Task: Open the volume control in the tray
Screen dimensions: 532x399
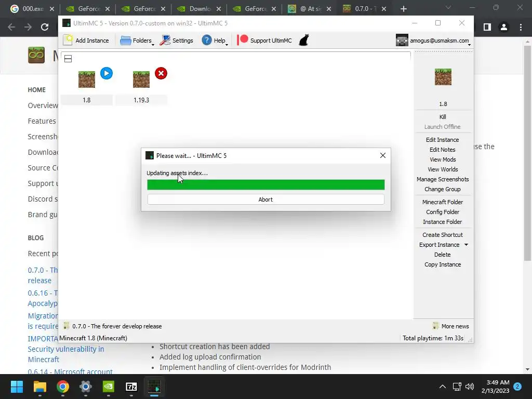Action: [x=470, y=387]
